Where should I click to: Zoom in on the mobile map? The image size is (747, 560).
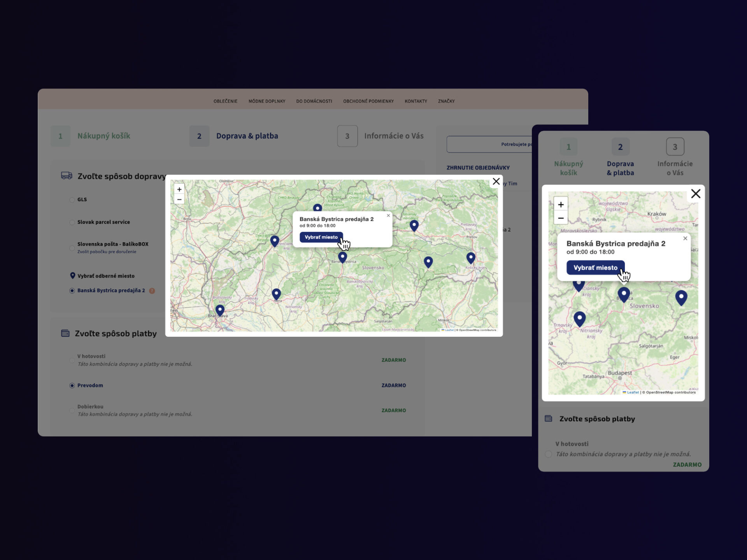pos(561,205)
